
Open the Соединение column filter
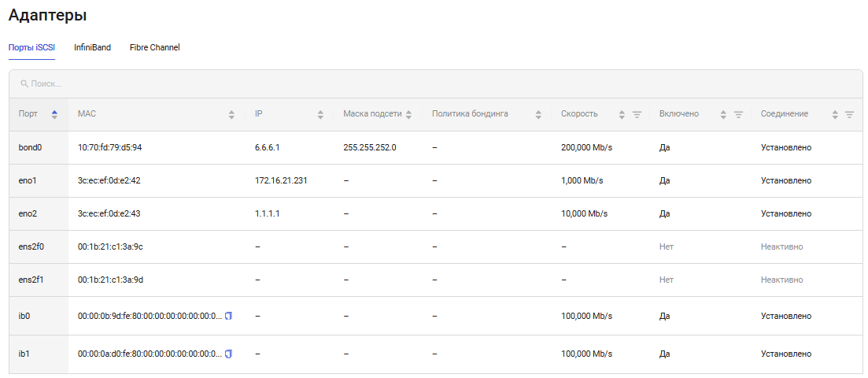click(849, 114)
